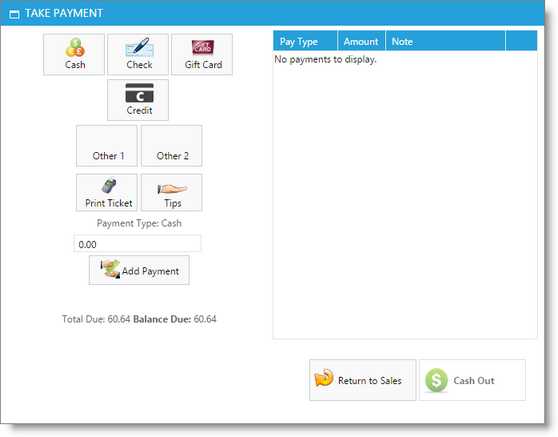Go back via Return to Sales
This screenshot has height=437, width=558.
363,380
